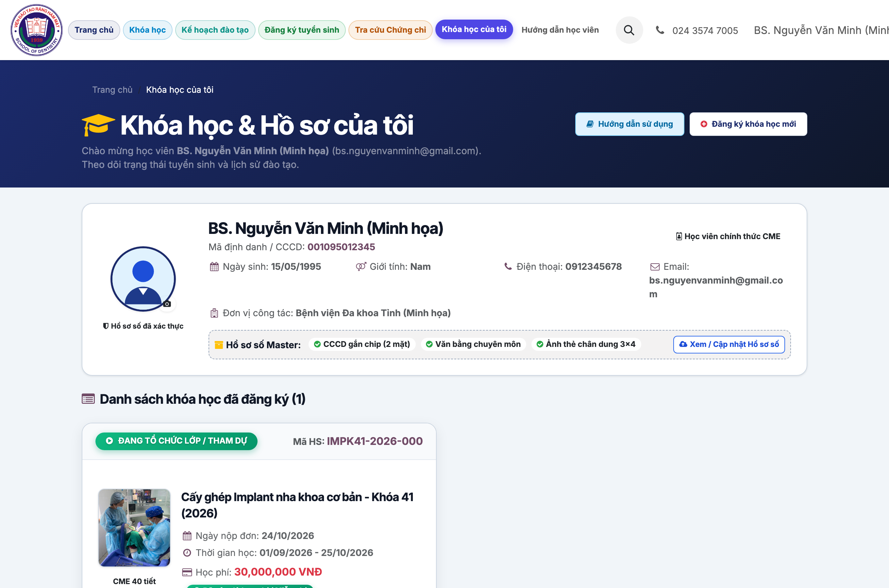Click the calendar icon beside Ngày sinh
The image size is (889, 588).
(x=214, y=267)
